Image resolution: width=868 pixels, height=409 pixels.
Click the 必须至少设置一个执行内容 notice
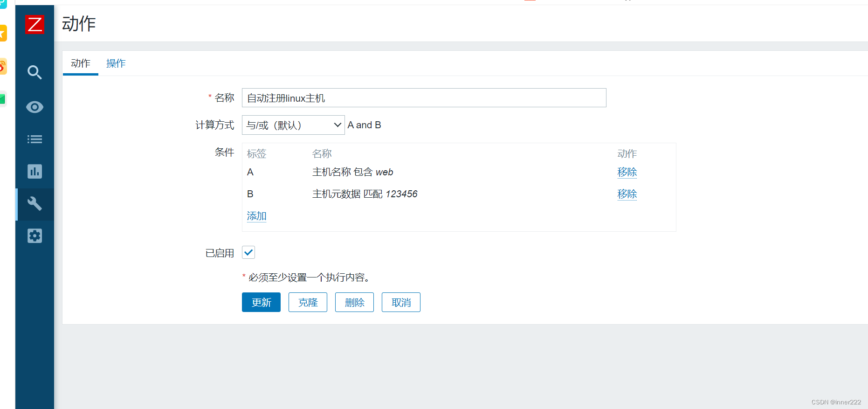[306, 277]
